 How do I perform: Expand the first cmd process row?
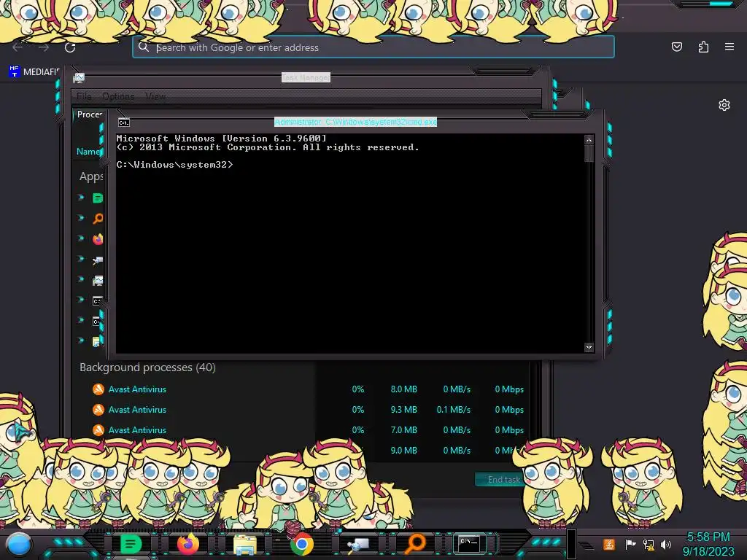pos(81,300)
